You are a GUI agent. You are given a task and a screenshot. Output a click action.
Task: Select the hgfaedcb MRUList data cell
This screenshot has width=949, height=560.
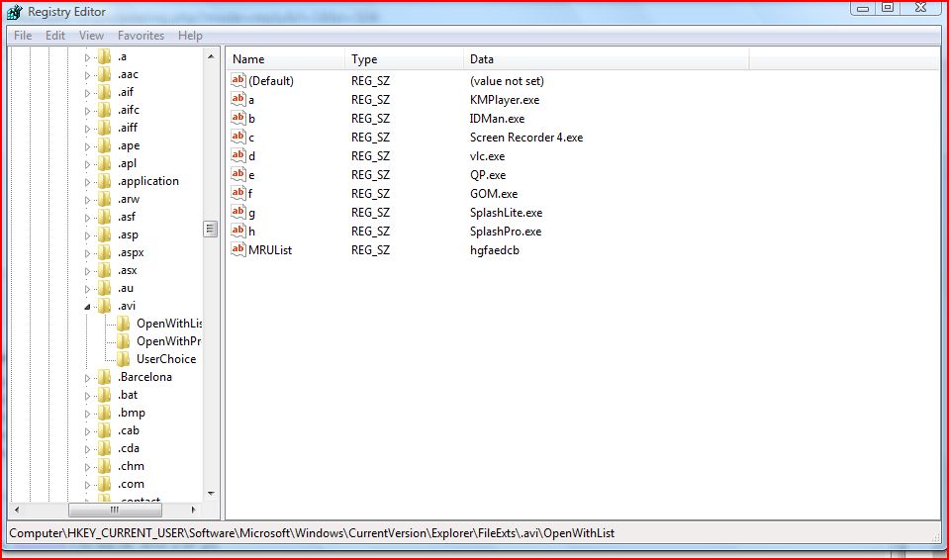point(495,250)
